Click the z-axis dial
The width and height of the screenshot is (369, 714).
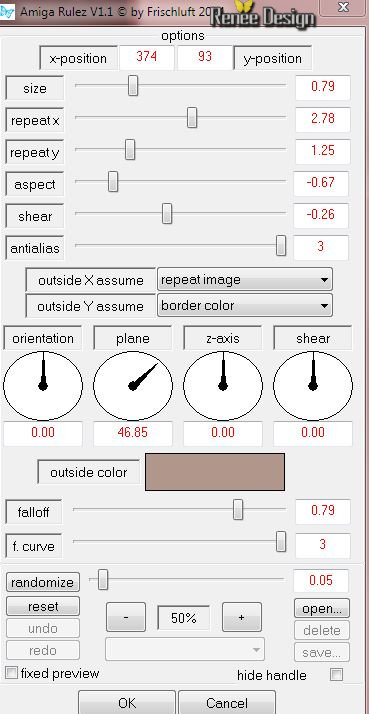pyautogui.click(x=223, y=385)
